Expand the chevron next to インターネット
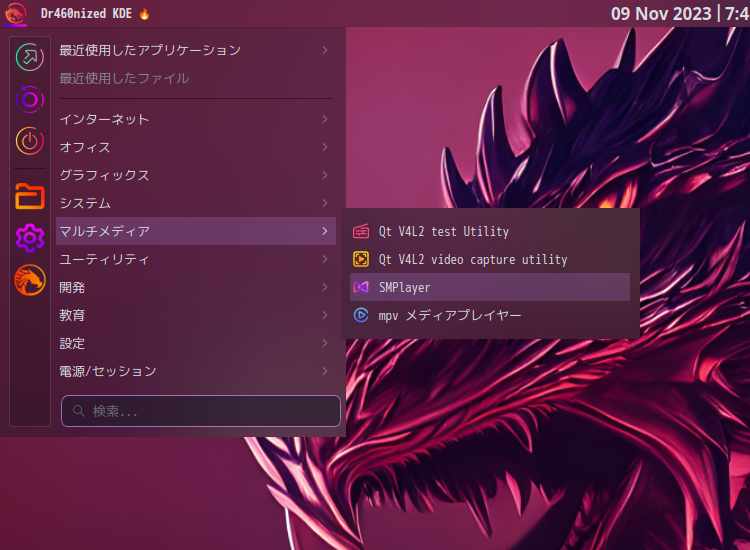750x550 pixels. (x=325, y=119)
